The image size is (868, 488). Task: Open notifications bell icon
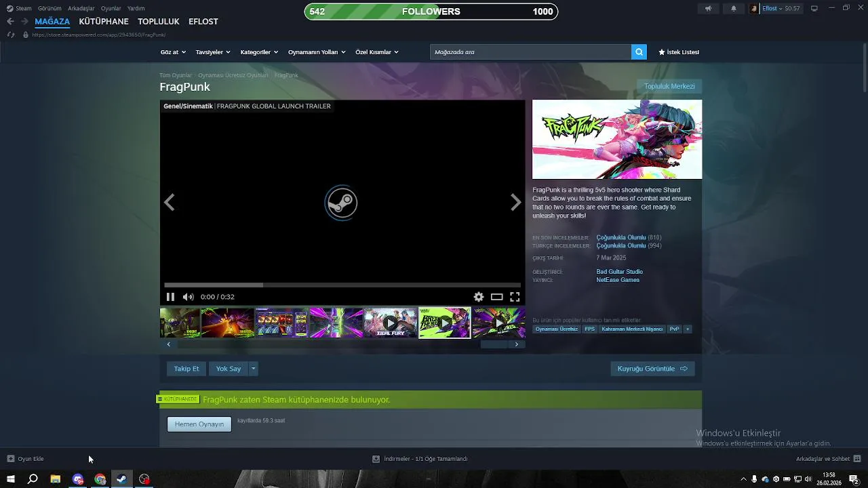[734, 9]
